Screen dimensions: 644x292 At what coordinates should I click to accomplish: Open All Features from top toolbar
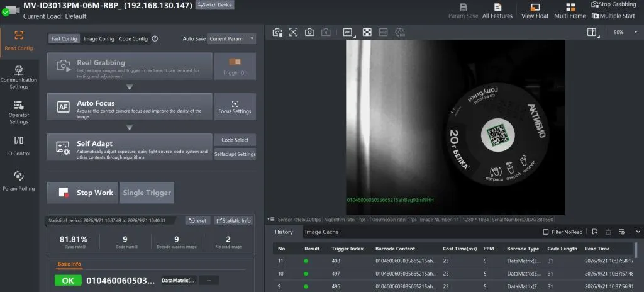(x=497, y=11)
